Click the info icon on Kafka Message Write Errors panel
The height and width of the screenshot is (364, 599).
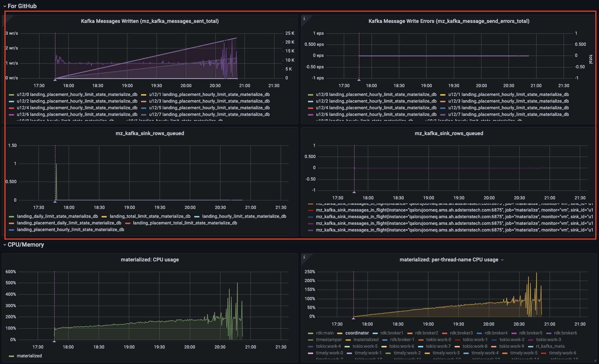click(304, 18)
